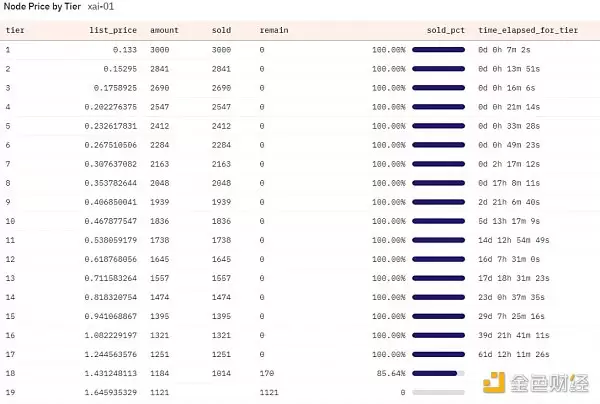Click the 'sold' column header

(x=221, y=30)
